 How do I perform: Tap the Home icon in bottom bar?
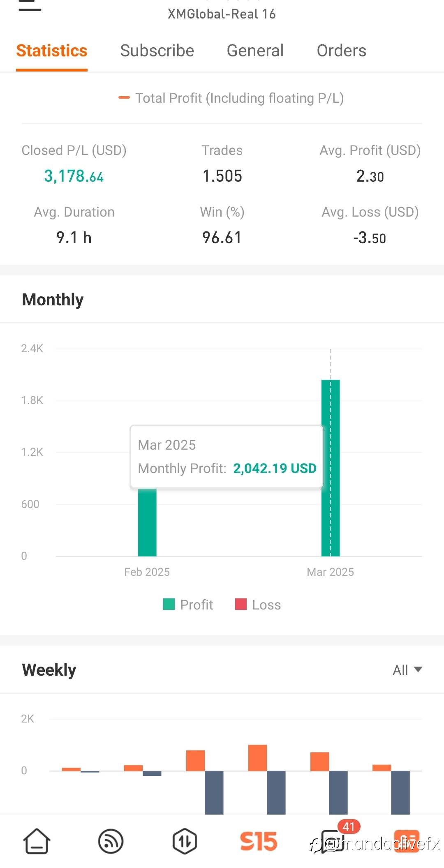(37, 841)
